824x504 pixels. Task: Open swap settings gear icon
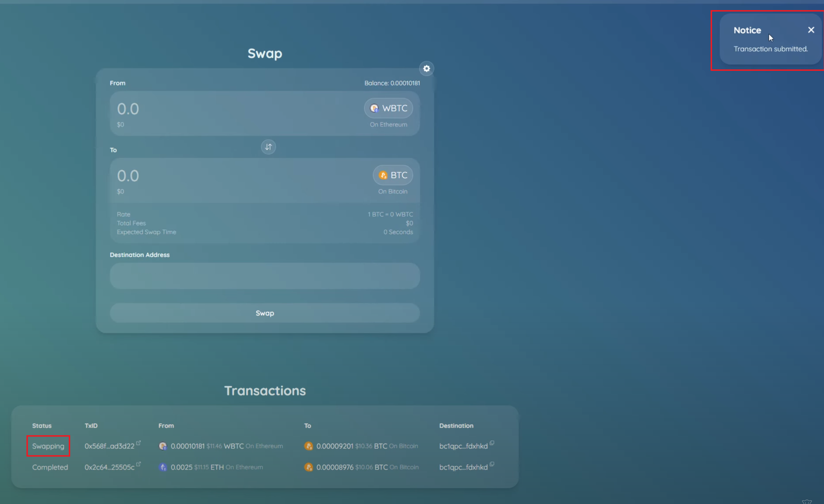coord(426,69)
